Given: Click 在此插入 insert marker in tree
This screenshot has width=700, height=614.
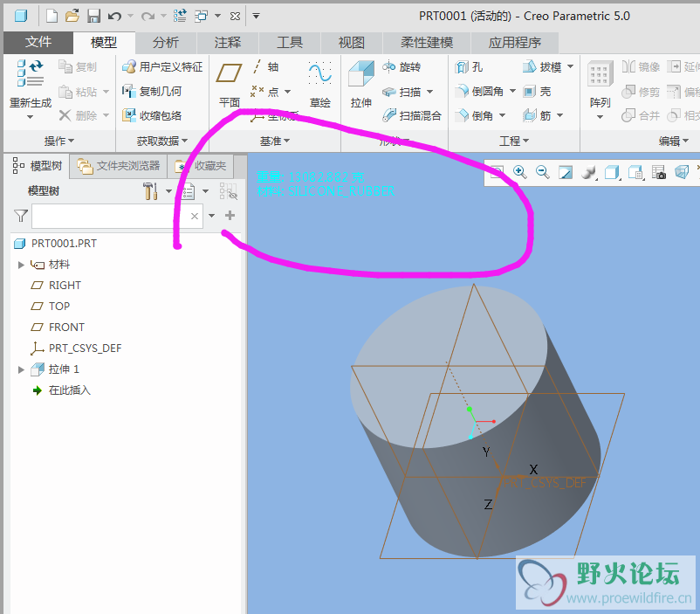Looking at the screenshot, I should point(62,390).
